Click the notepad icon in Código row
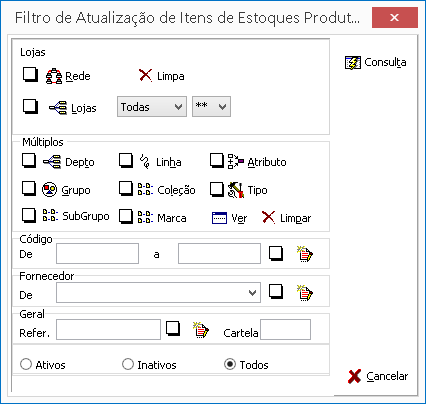 [305, 254]
